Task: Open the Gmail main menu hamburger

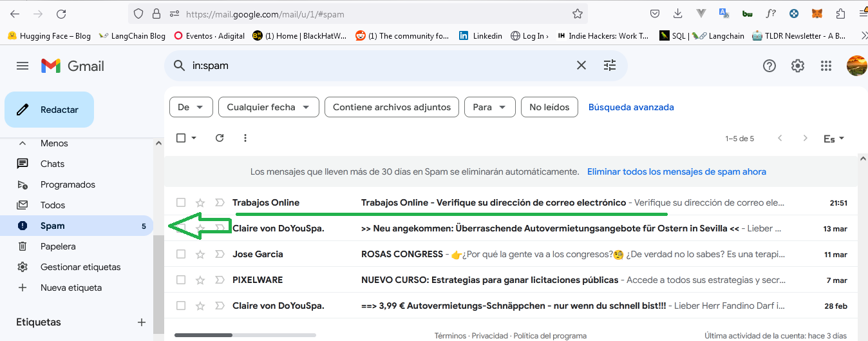Action: coord(23,66)
